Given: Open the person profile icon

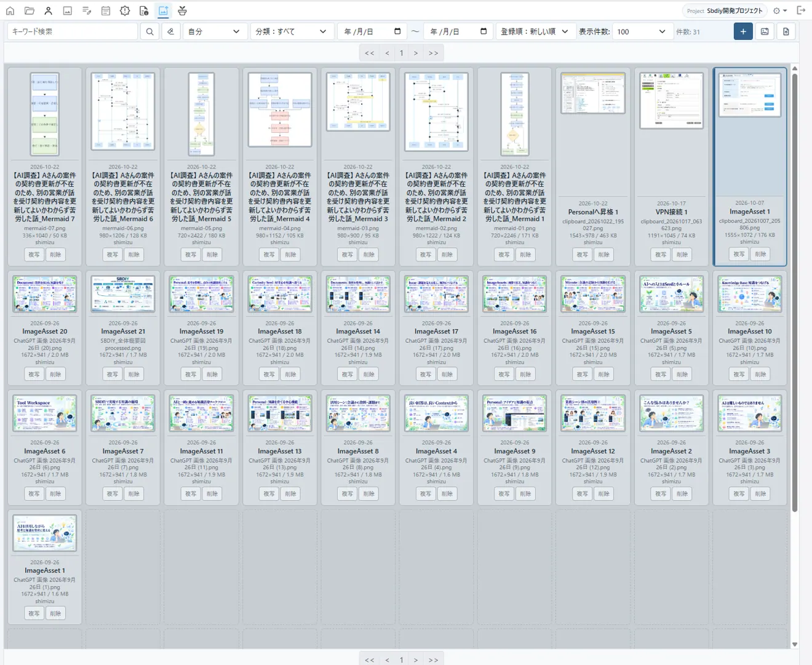Looking at the screenshot, I should click(x=48, y=10).
